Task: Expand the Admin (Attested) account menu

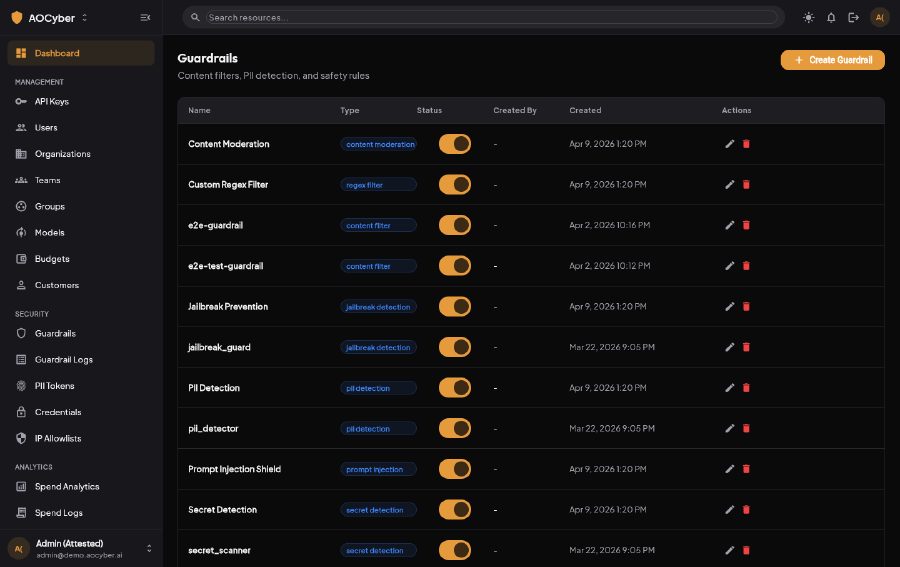Action: click(x=149, y=549)
